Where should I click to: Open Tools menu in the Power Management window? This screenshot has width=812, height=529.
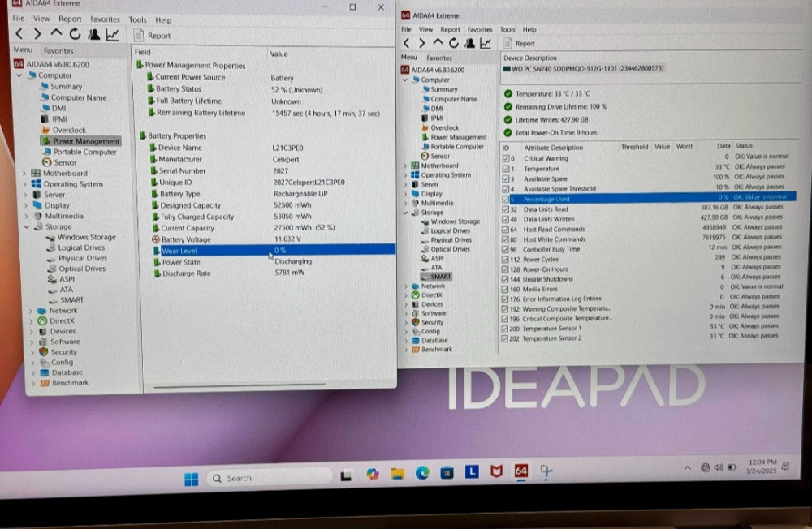137,19
